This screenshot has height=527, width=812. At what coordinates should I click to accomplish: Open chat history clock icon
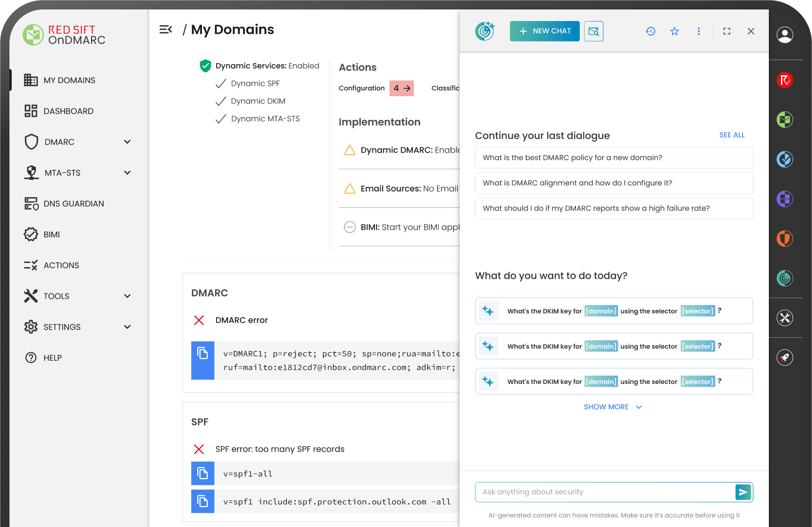pyautogui.click(x=651, y=31)
